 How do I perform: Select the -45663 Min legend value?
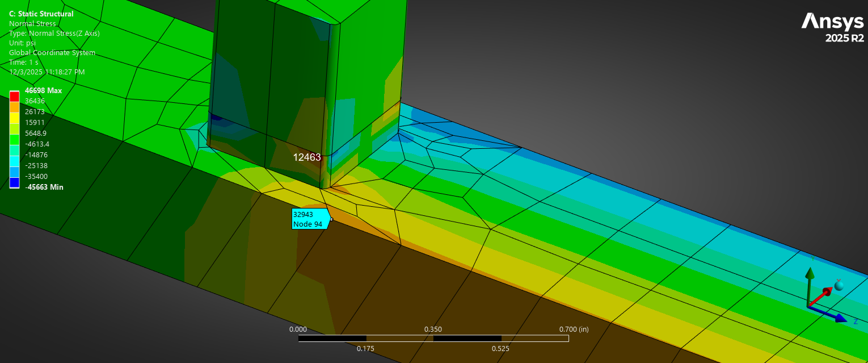[x=43, y=187]
